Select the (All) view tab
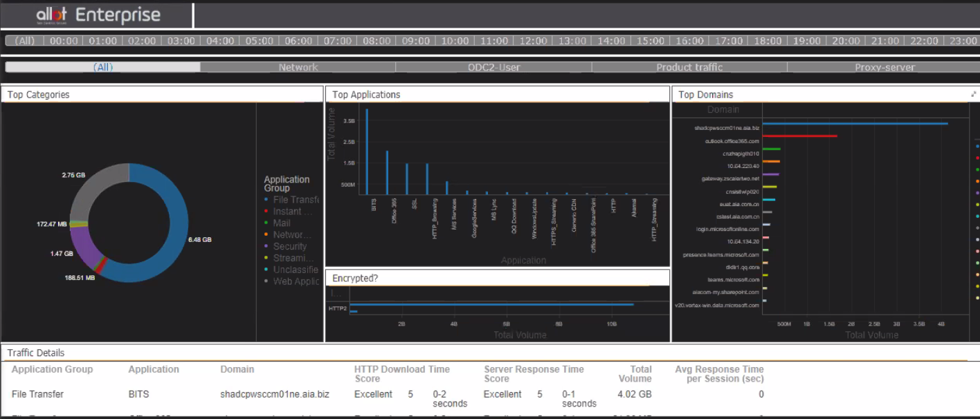This screenshot has height=419, width=980. 103,67
